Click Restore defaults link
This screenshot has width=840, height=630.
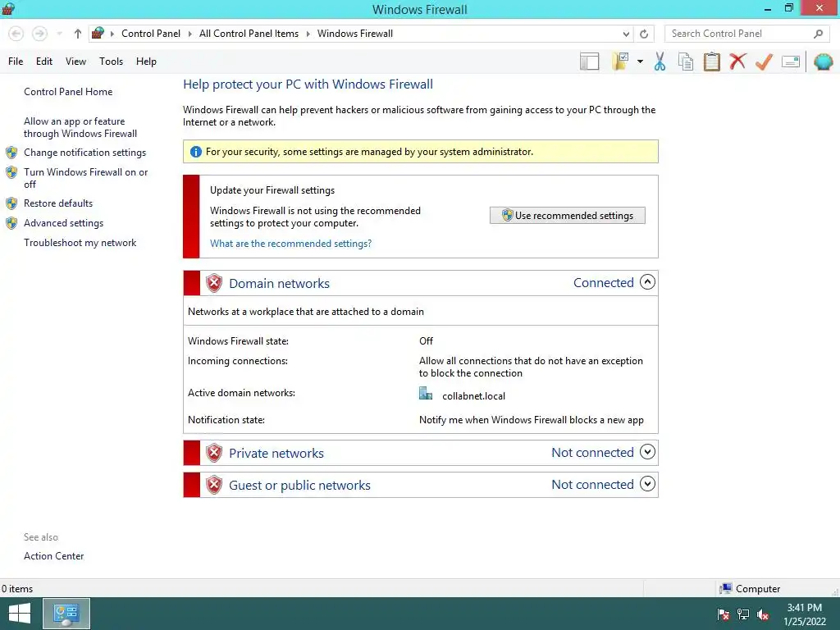[x=58, y=203]
